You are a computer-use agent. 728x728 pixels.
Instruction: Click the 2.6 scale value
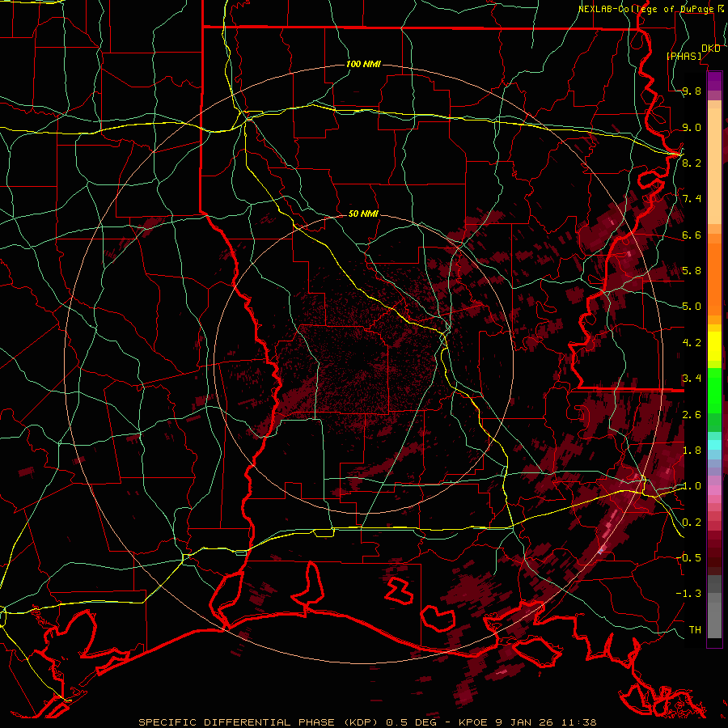tap(692, 414)
